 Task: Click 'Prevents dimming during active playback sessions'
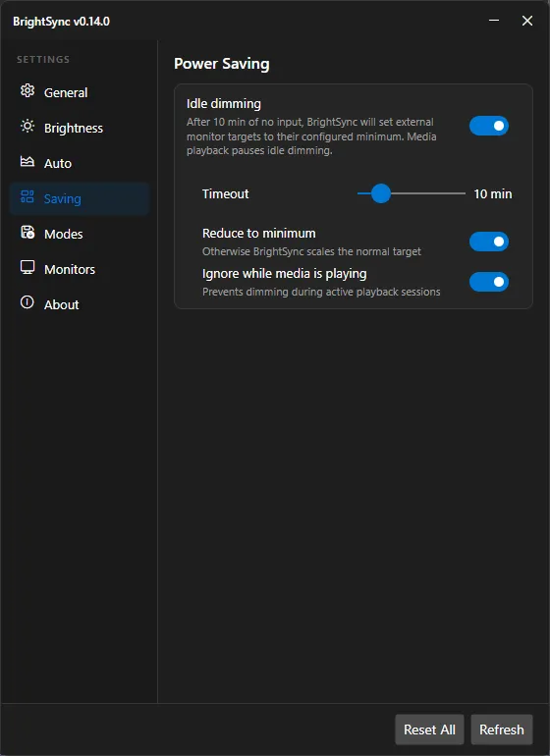[x=321, y=292]
